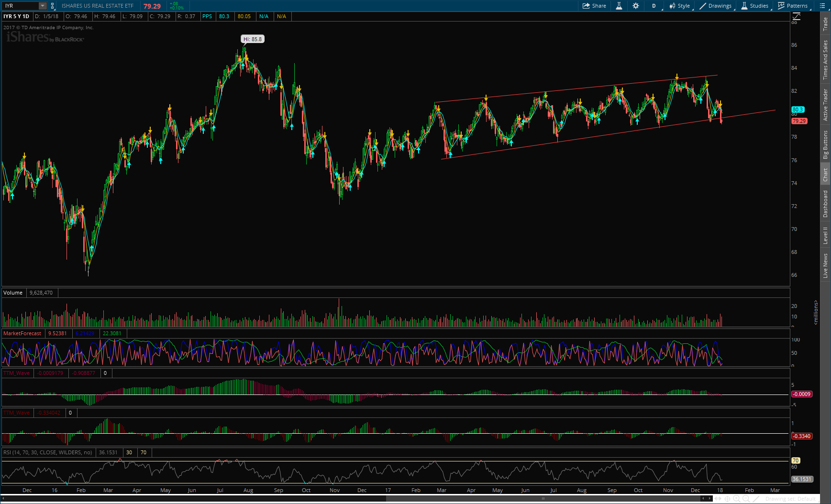The height and width of the screenshot is (504, 831).
Task: Click the horizontal time scrollbar
Action: (x=543, y=499)
